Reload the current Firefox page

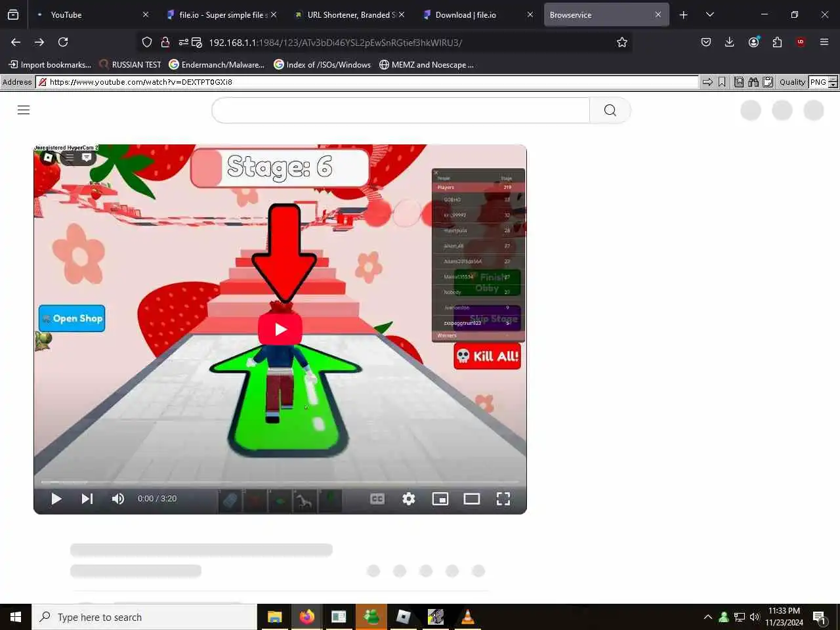point(63,42)
